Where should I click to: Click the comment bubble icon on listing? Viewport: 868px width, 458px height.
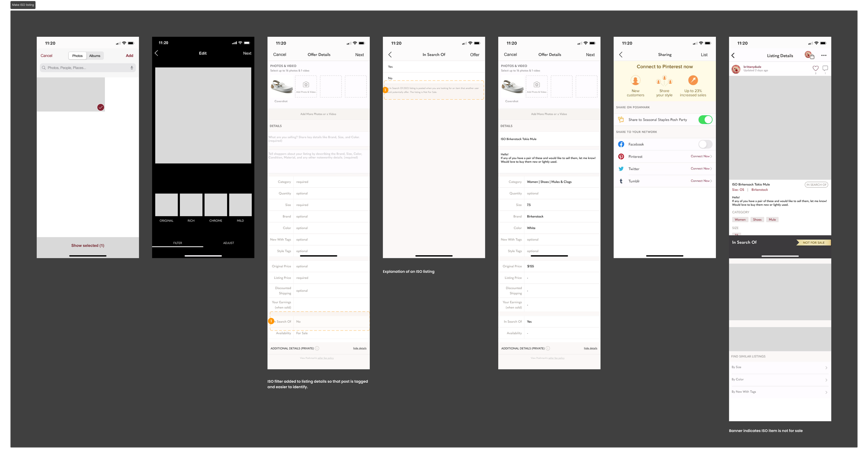click(825, 68)
